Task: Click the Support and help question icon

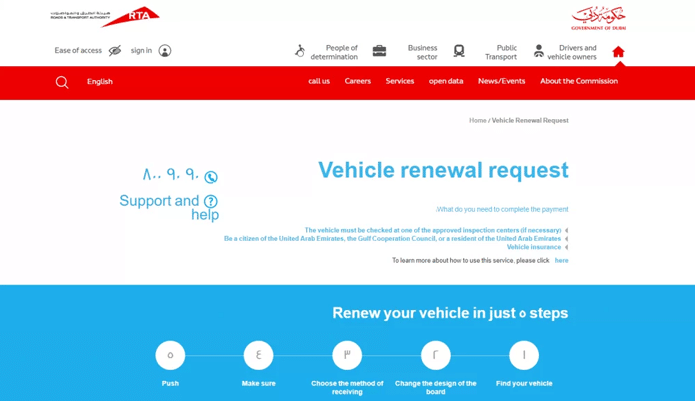Action: point(210,202)
